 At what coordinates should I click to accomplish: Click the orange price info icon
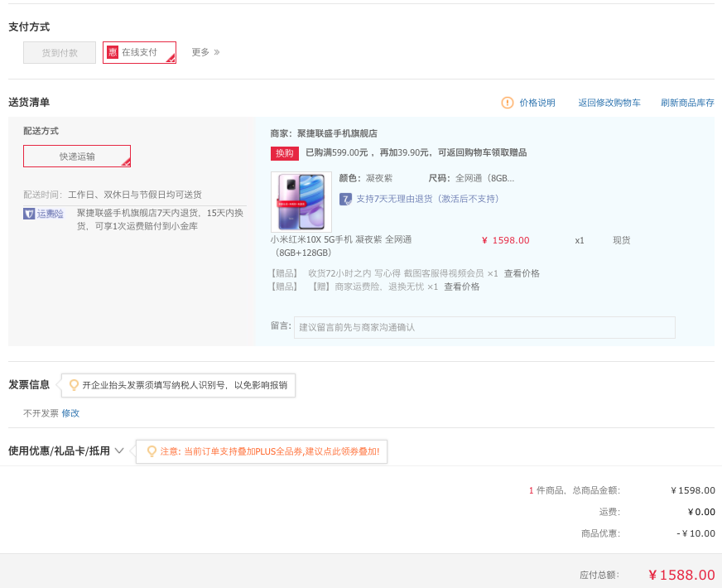click(x=507, y=103)
